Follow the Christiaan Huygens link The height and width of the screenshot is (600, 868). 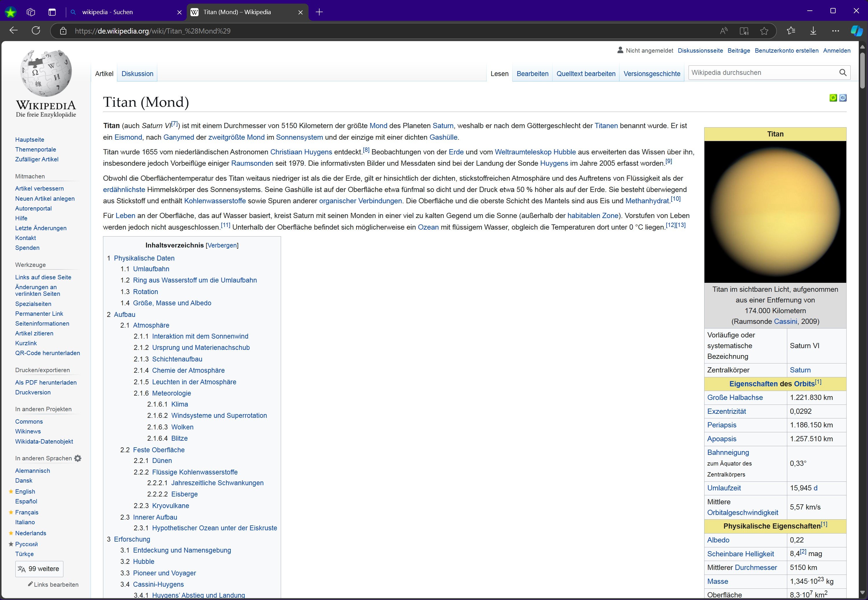click(301, 152)
